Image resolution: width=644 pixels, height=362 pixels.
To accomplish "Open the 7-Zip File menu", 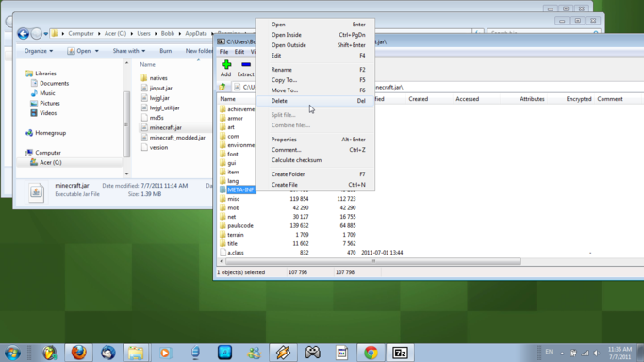I will (223, 52).
